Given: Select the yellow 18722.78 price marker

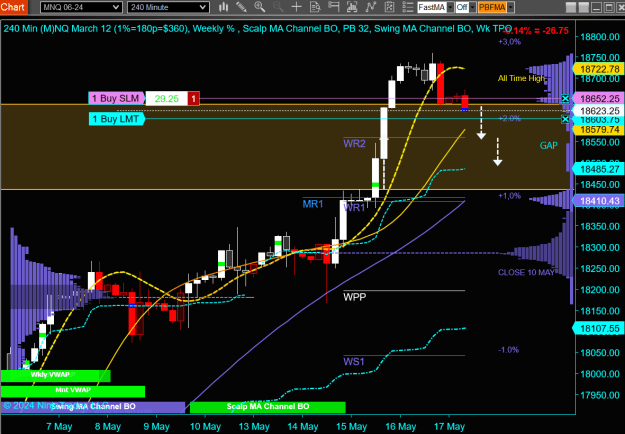Looking at the screenshot, I should [598, 69].
